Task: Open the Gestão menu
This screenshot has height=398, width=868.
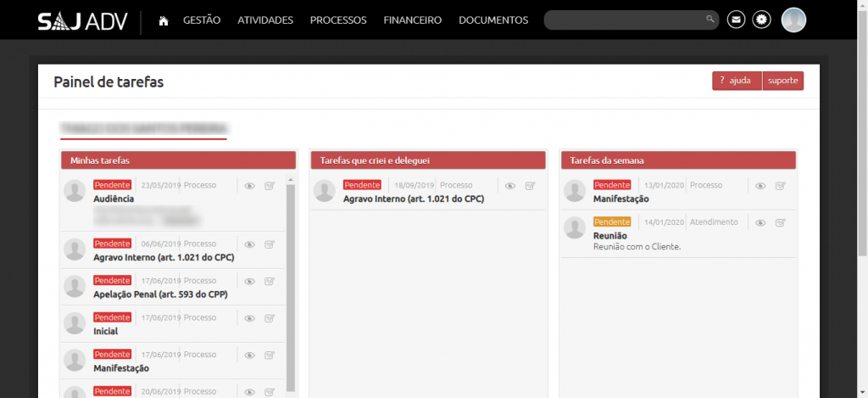Action: pos(202,20)
